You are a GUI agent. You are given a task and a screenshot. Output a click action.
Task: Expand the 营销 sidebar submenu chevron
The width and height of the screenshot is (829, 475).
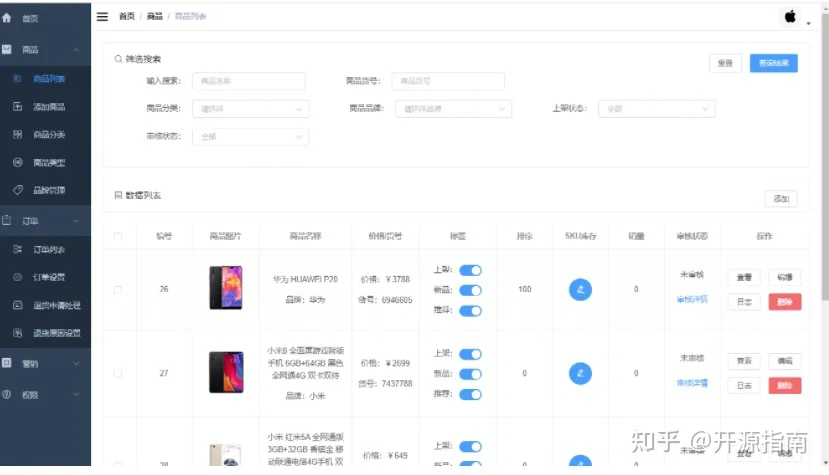point(76,363)
